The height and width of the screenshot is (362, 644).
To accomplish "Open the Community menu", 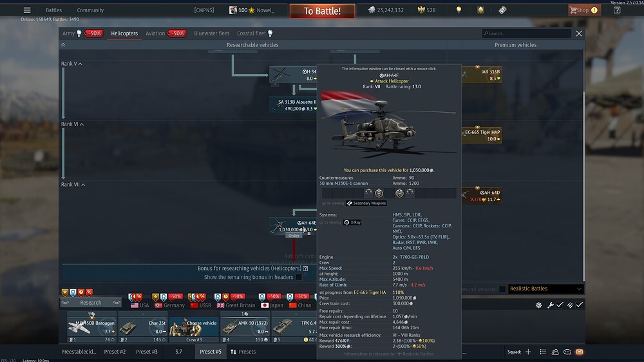I will 90,10.
